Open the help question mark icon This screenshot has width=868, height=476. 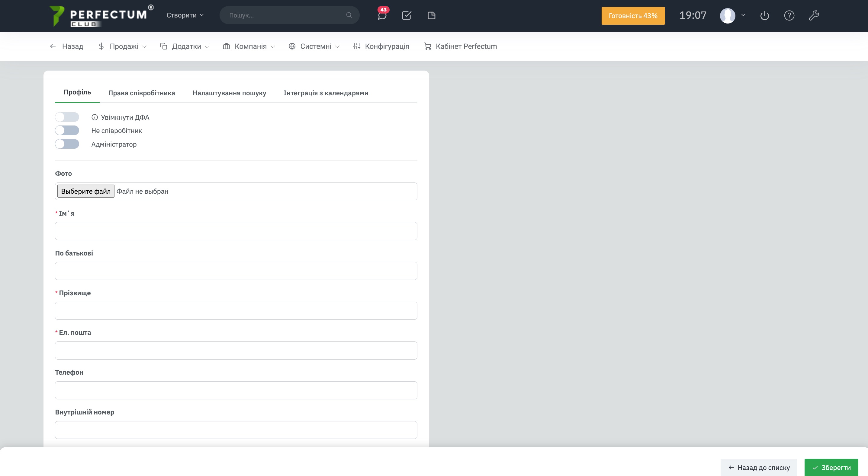click(x=789, y=15)
